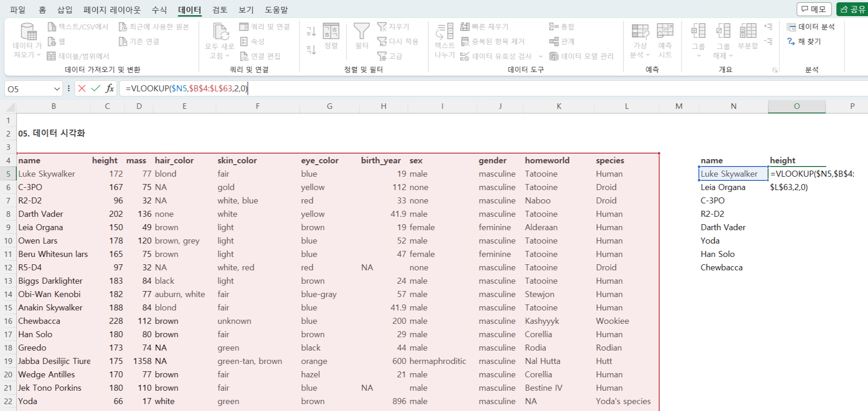Open the 파일 menu
868x411 pixels.
click(18, 10)
